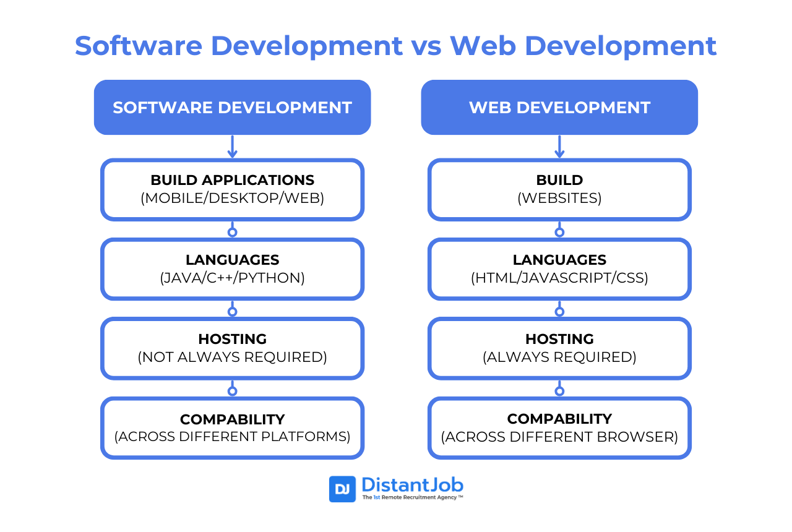Click the arrow below Web Development header
The image size is (792, 532).
point(559,148)
